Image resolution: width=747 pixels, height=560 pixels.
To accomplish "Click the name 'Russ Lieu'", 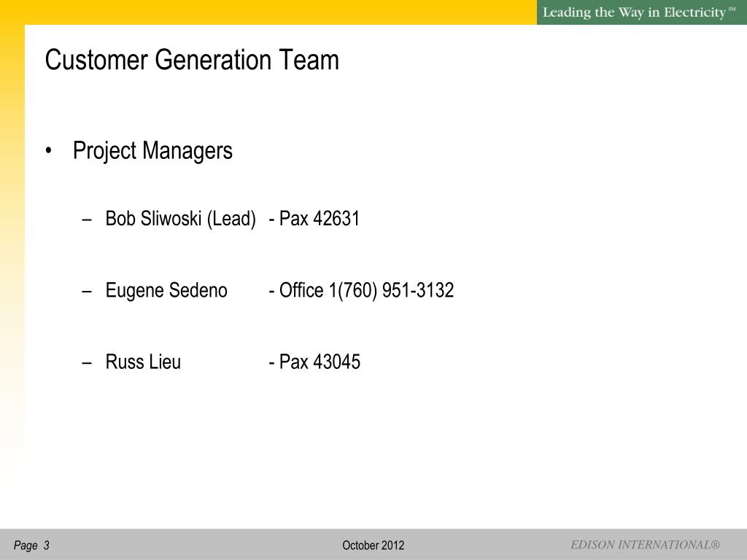I will (x=143, y=362).
